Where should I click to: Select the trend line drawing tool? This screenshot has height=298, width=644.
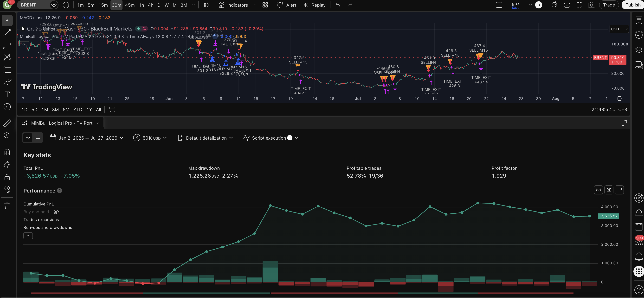coord(7,33)
